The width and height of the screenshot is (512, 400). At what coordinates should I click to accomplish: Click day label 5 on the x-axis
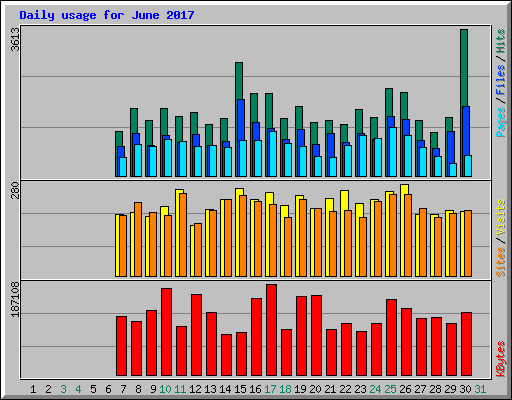[93, 389]
